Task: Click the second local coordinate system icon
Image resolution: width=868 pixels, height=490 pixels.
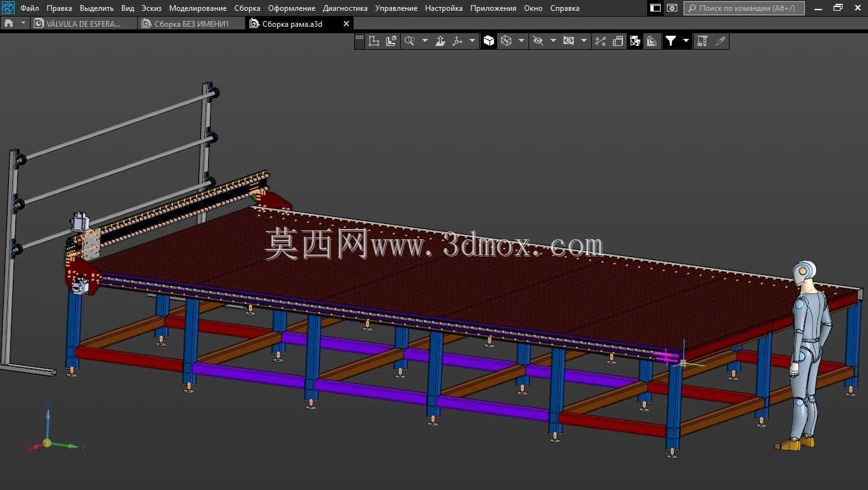Action: pyautogui.click(x=391, y=41)
